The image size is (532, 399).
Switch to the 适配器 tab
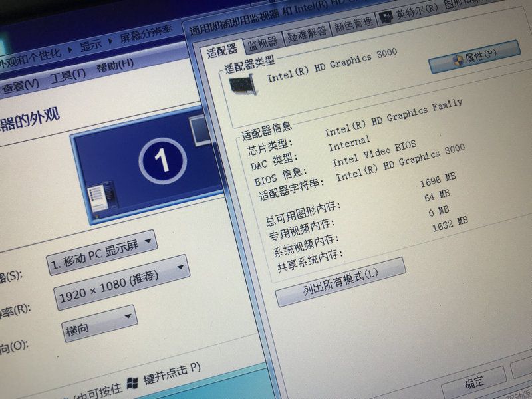222,51
